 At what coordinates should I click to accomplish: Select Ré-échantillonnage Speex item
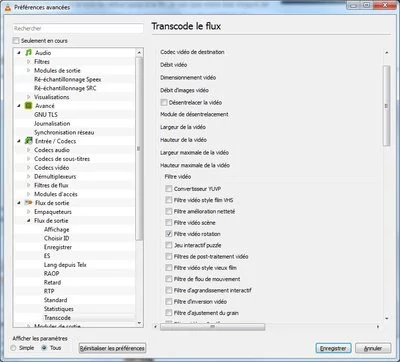click(68, 79)
